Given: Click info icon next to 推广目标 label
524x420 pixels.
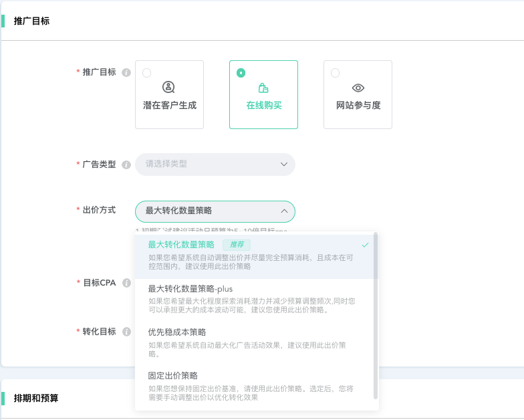Looking at the screenshot, I should coord(126,73).
